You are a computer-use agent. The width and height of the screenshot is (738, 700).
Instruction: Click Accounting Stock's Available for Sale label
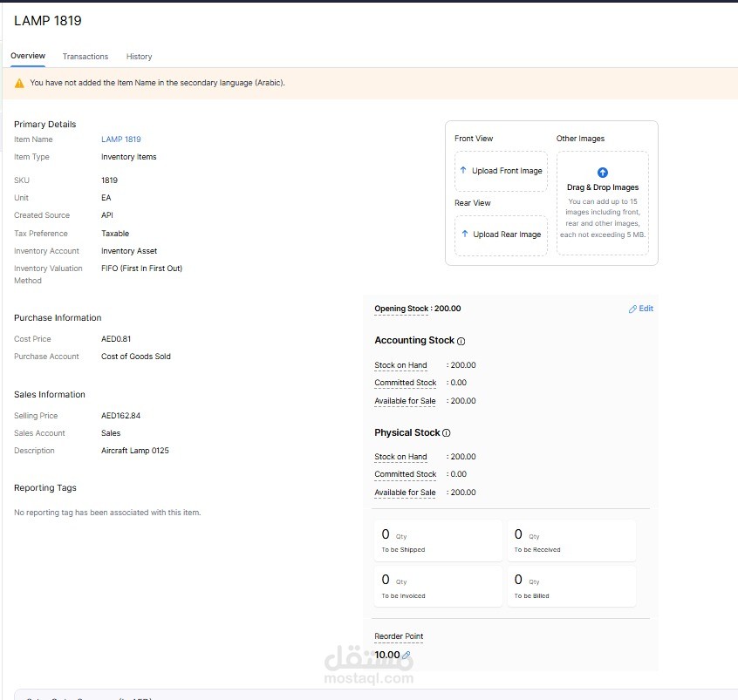pos(405,401)
